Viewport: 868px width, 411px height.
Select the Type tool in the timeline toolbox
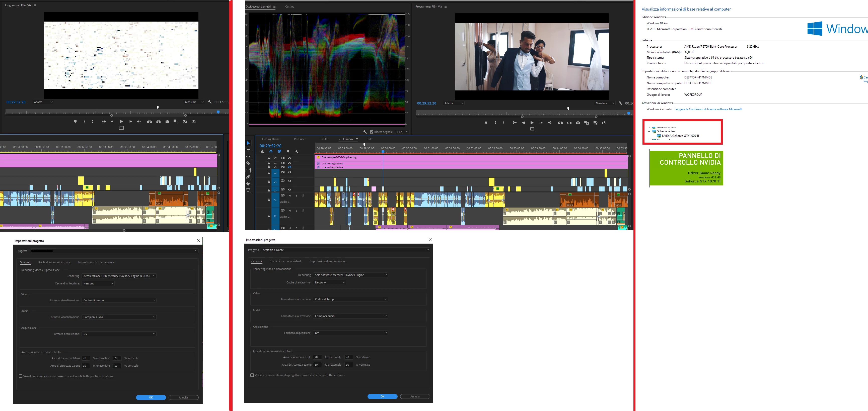(248, 190)
